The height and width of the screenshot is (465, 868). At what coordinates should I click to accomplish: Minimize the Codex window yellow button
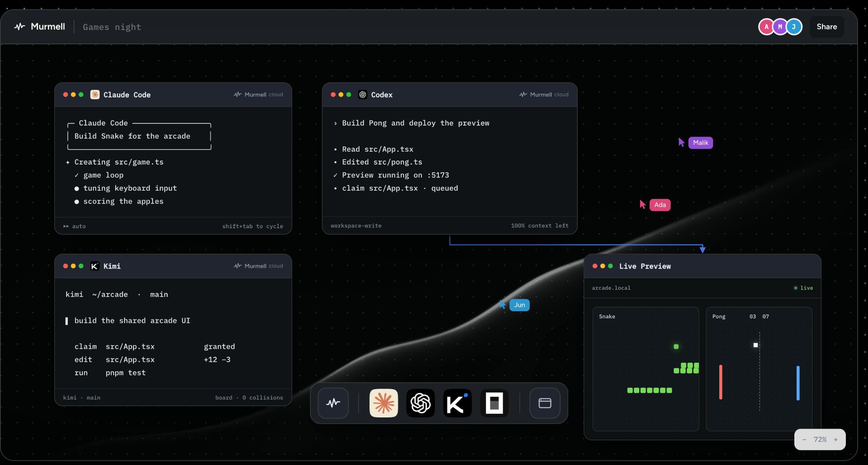click(341, 94)
